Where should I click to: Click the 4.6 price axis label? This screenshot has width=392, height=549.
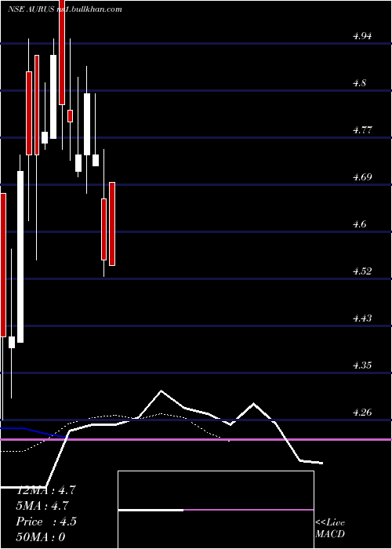(359, 224)
